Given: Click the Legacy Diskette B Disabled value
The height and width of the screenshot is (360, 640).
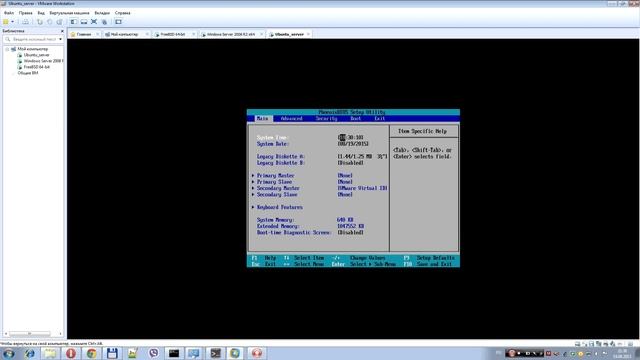Looking at the screenshot, I should pos(351,163).
